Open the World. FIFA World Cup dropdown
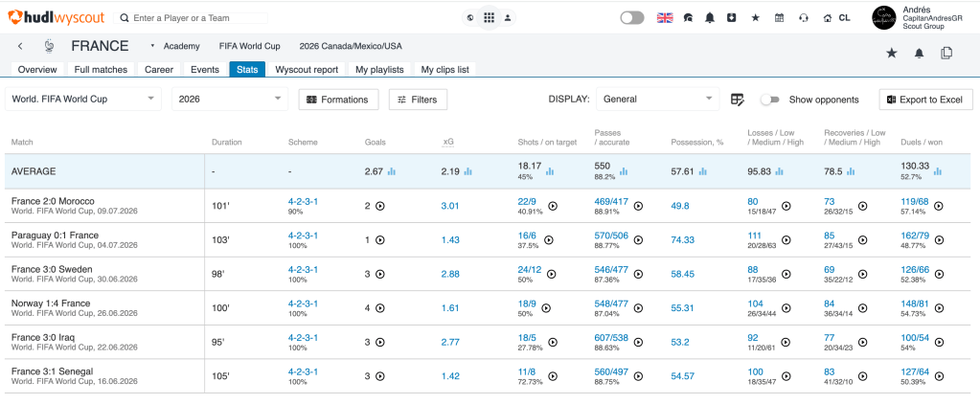 (83, 99)
